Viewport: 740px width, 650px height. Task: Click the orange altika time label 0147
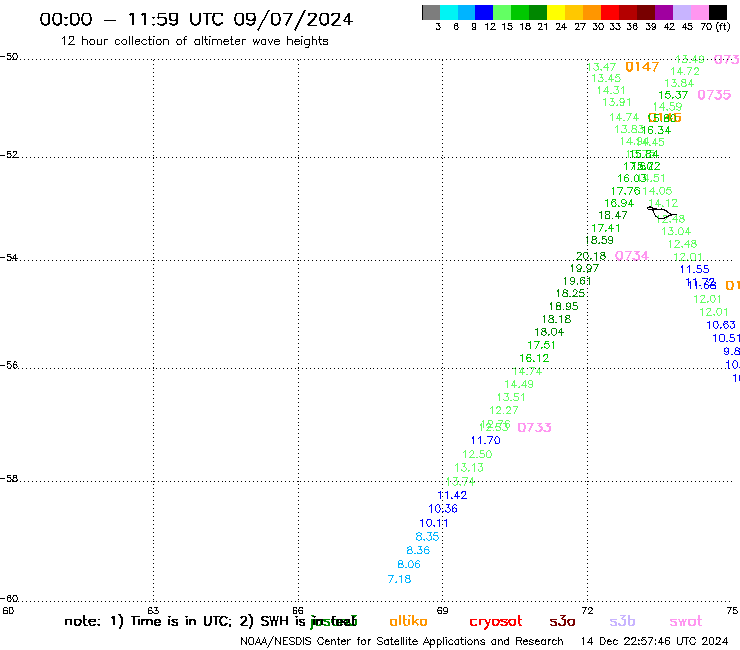tap(642, 67)
